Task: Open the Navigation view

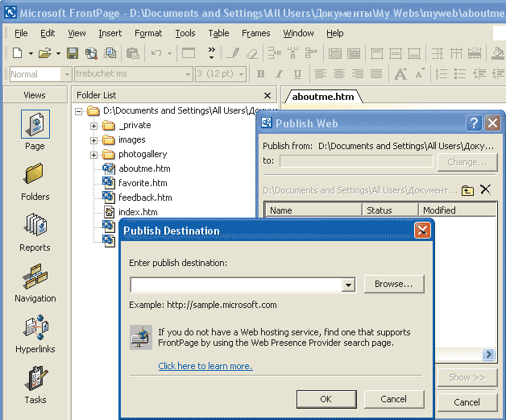Action: tap(35, 283)
